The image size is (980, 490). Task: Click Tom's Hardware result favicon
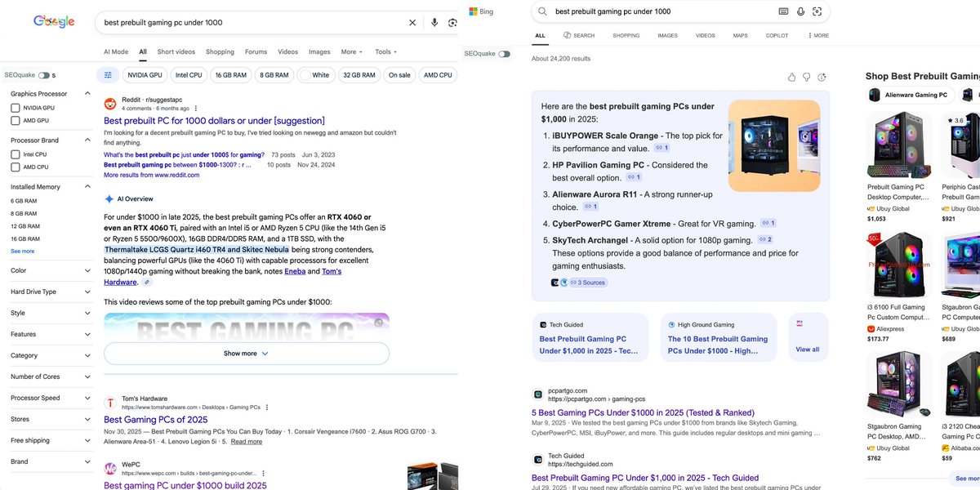[110, 403]
